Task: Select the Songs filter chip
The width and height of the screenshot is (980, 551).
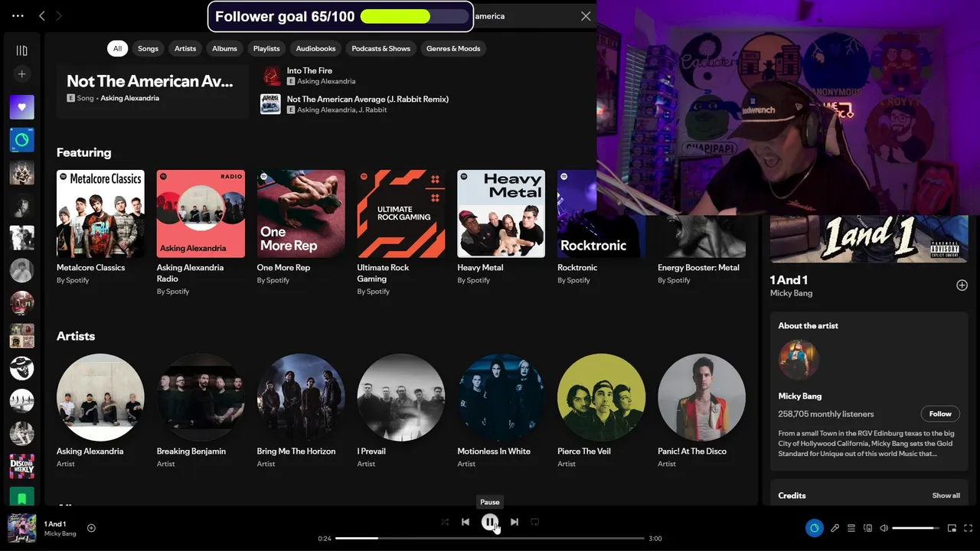Action: [x=148, y=48]
